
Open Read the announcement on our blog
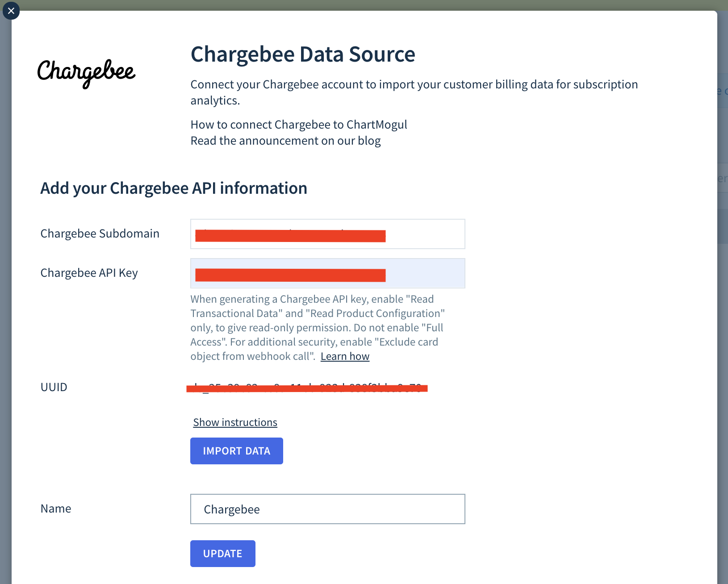click(285, 141)
